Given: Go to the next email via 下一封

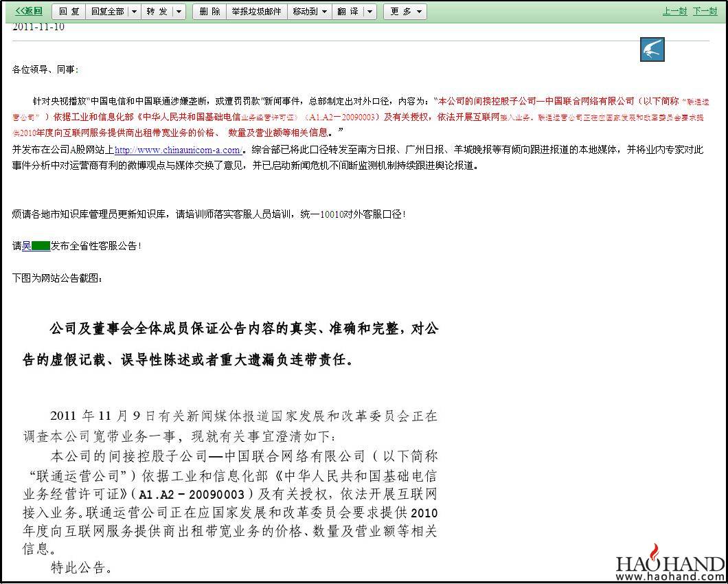Looking at the screenshot, I should pyautogui.click(x=705, y=12).
